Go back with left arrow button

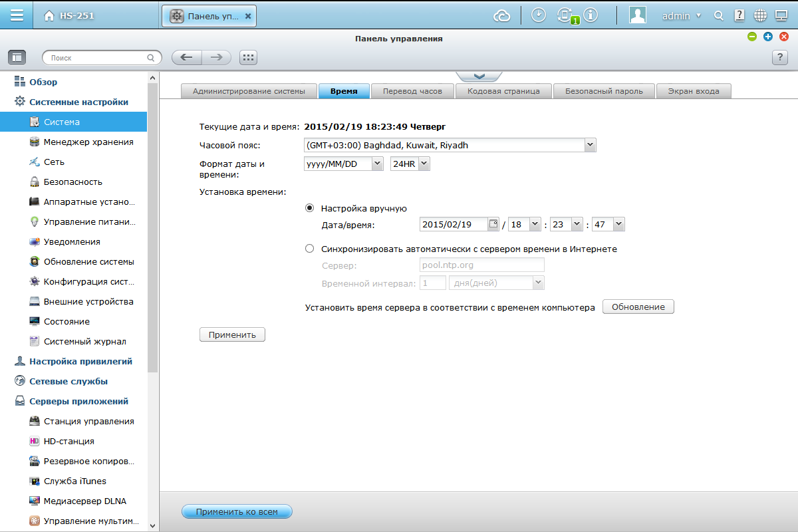187,58
